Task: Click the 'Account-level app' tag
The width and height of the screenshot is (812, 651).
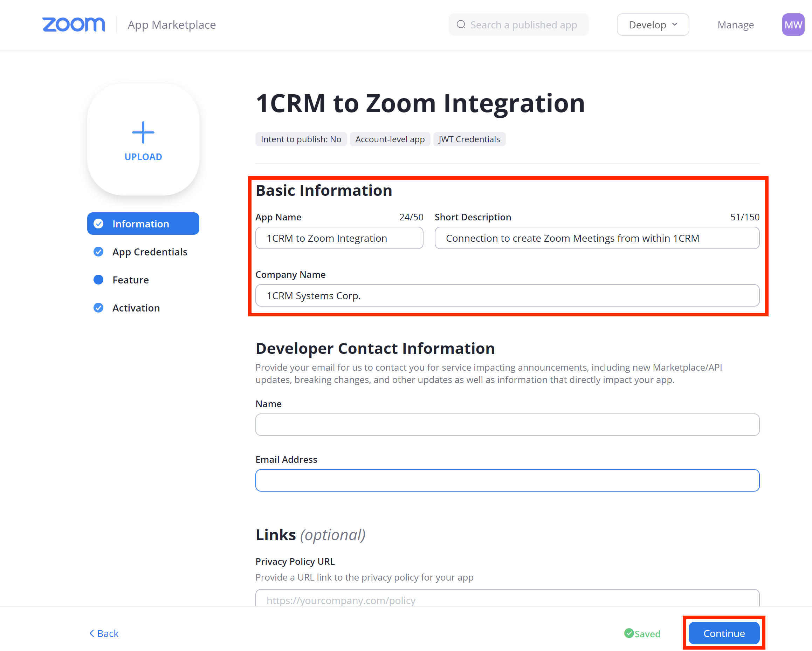Action: pyautogui.click(x=390, y=139)
